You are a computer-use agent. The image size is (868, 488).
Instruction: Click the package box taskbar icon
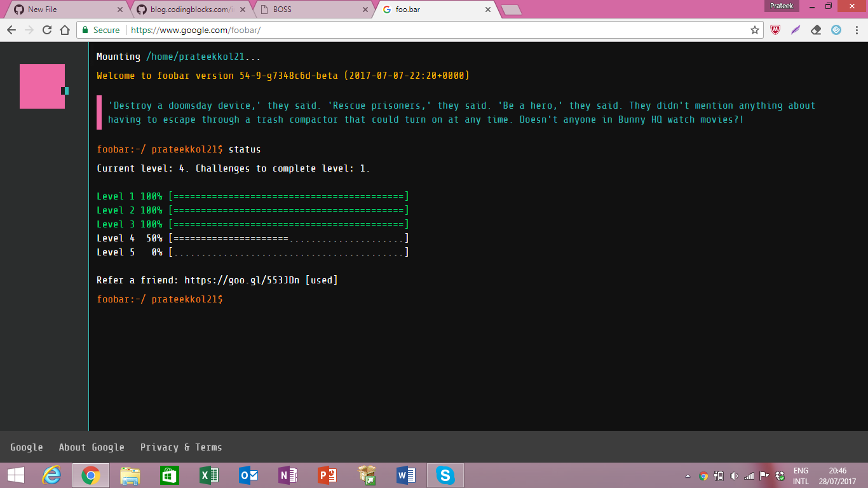coord(367,475)
